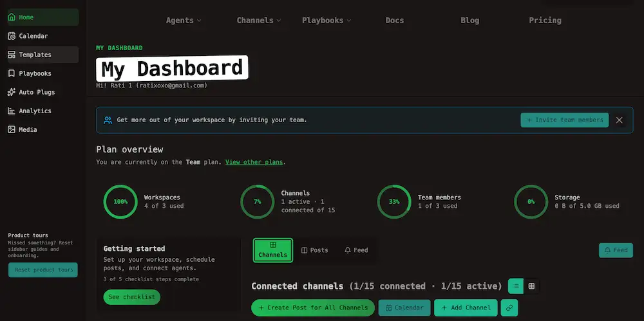Switch to grid view for connected channels
Viewport: 644px width, 321px height.
(x=531, y=286)
